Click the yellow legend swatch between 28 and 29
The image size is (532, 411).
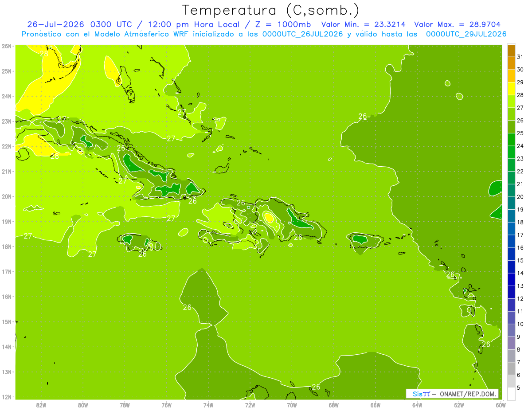point(511,88)
